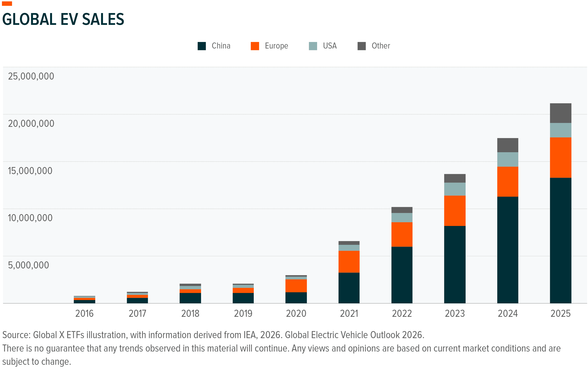Click the 2017 year label
Image resolution: width=588 pixels, height=369 pixels.
[x=137, y=314]
